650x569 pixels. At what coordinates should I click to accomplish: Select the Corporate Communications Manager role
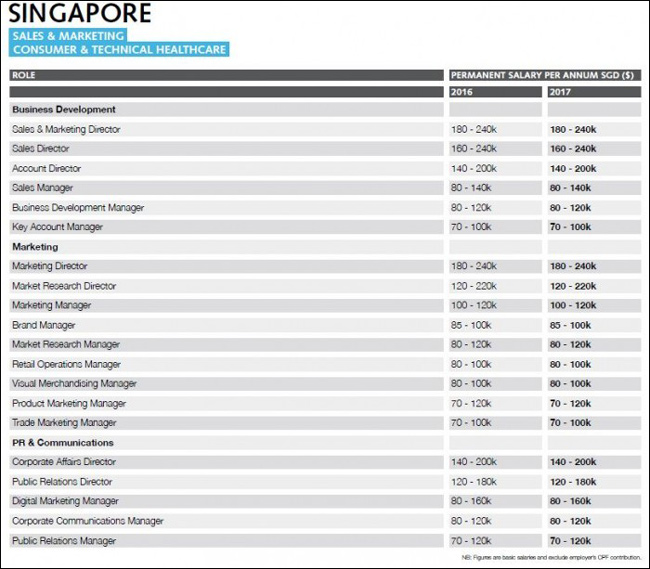coord(88,521)
